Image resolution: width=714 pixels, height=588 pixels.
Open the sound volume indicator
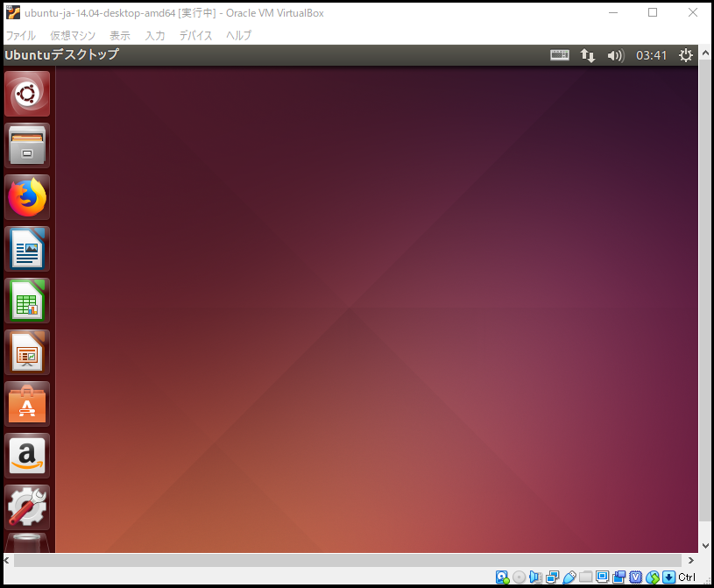616,55
